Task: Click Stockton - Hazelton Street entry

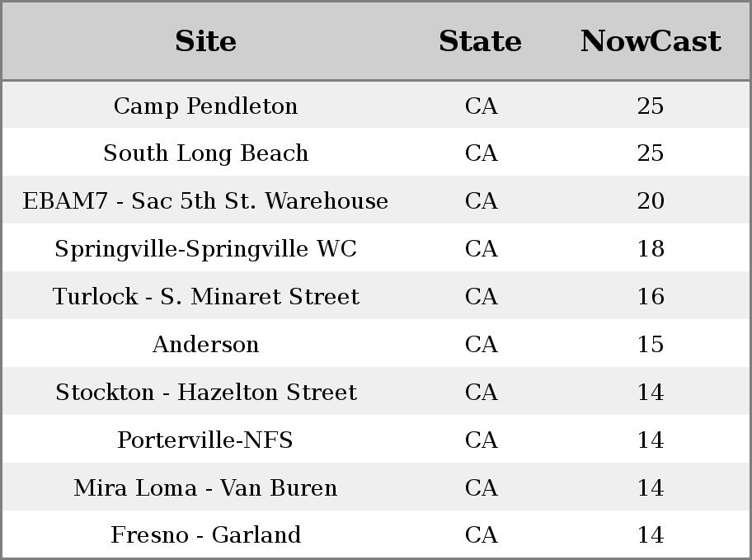Action: pyautogui.click(x=205, y=392)
